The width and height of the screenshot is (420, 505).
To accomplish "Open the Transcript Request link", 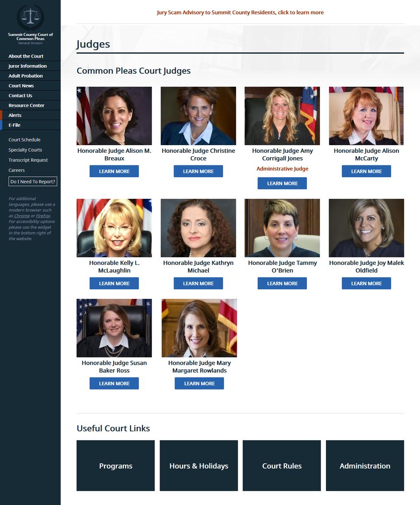I will (28, 160).
